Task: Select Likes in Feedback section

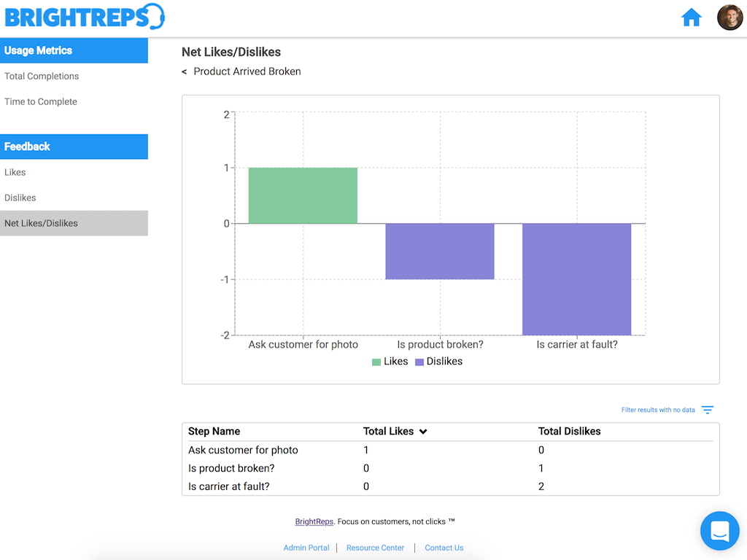Action: [15, 172]
